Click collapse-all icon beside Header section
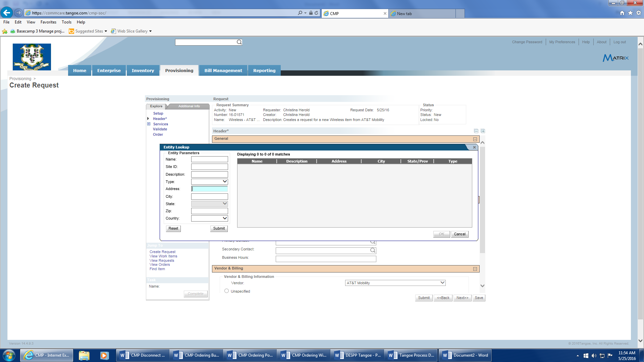Image resolution: width=644 pixels, height=362 pixels. [x=476, y=131]
